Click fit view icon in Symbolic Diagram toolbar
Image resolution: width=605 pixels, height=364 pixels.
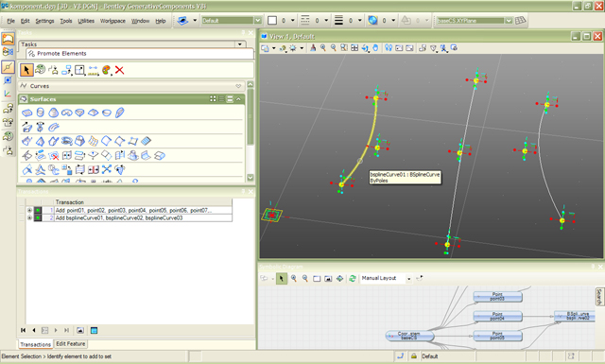[x=340, y=278]
